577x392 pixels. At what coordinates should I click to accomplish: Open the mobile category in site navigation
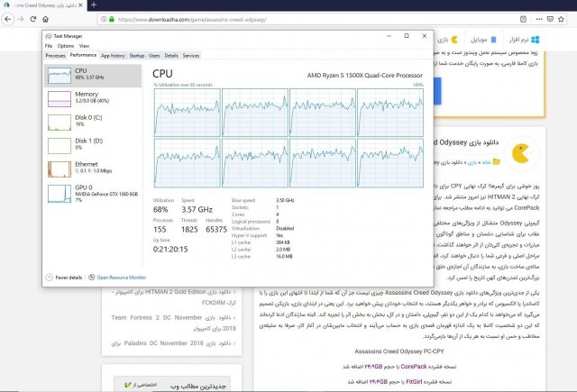483,40
